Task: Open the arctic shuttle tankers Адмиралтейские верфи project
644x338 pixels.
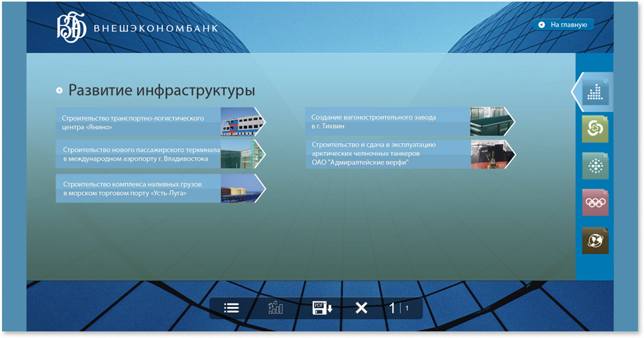Action: (x=410, y=154)
